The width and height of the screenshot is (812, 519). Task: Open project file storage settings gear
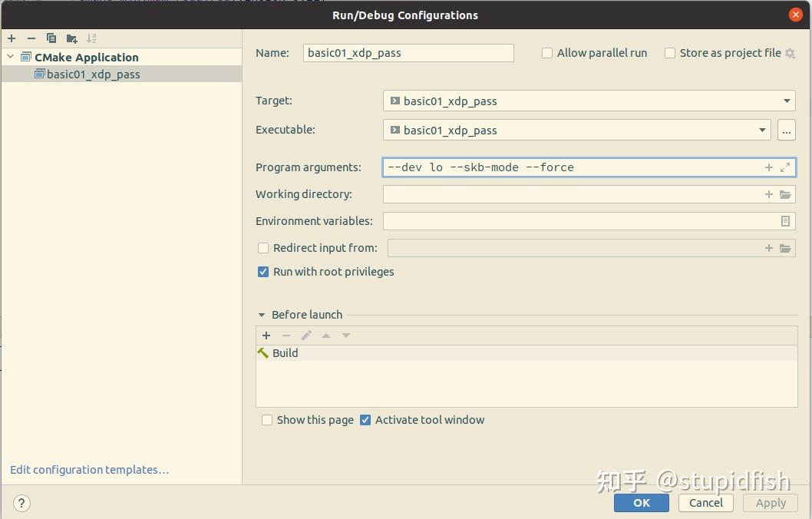pos(790,53)
